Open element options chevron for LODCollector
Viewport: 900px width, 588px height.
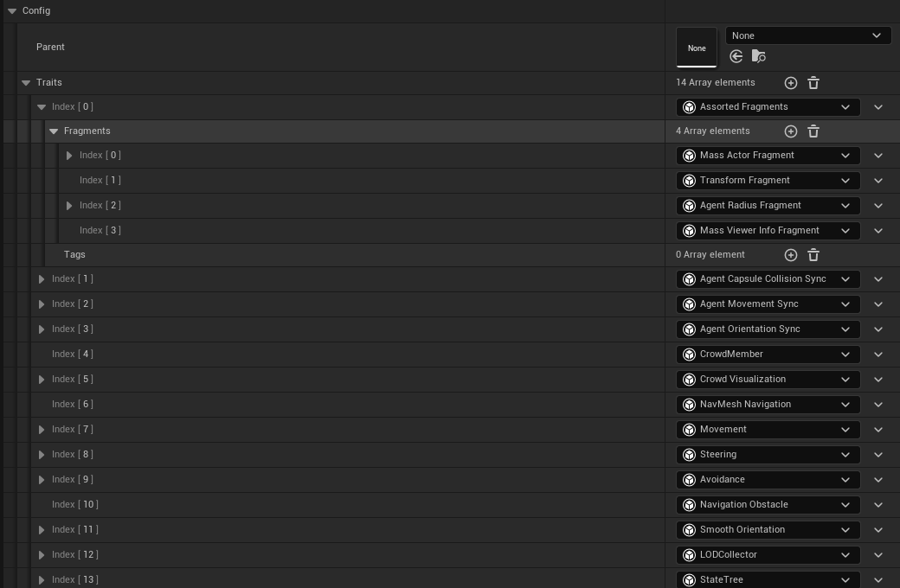pyautogui.click(x=878, y=555)
